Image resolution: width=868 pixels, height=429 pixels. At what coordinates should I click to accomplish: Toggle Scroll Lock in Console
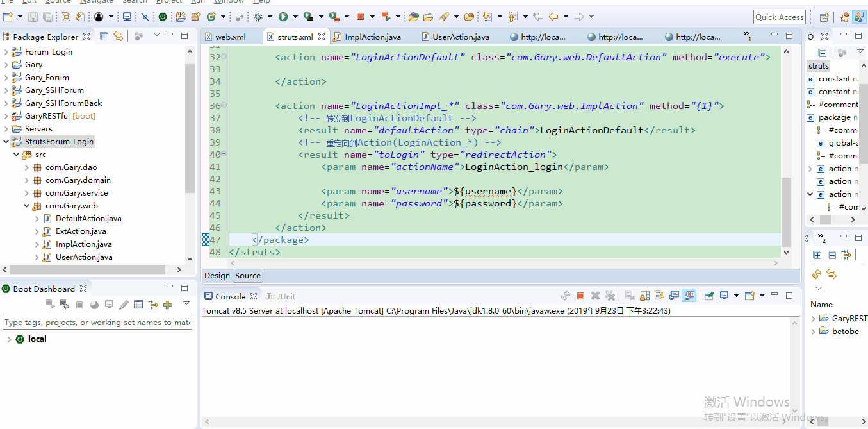pos(645,296)
